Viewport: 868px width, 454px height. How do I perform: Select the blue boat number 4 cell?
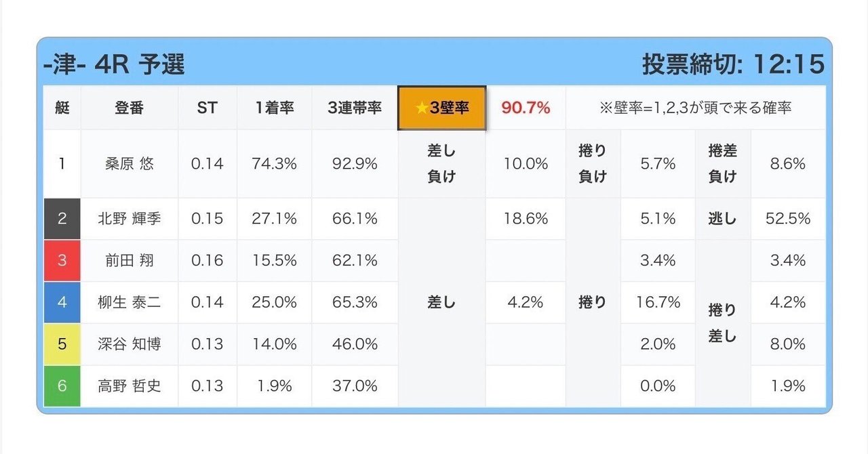(62, 302)
